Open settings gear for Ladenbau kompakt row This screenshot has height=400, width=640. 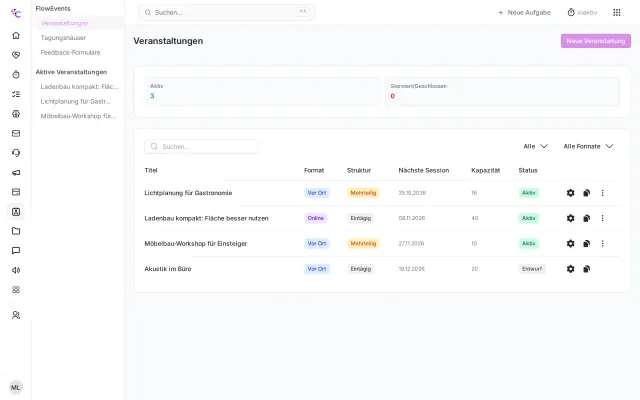(571, 218)
